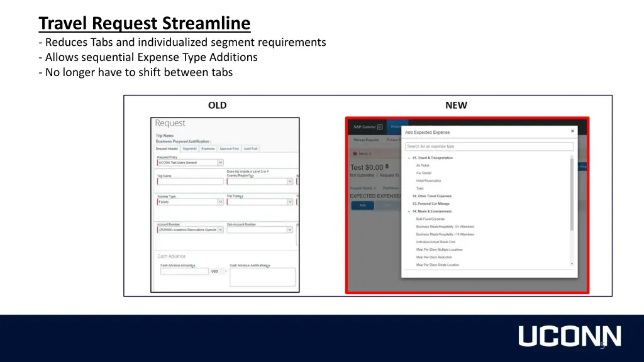Click the Travel Request Streamline title
Image resolution: width=644 pixels, height=362 pixels.
[145, 23]
